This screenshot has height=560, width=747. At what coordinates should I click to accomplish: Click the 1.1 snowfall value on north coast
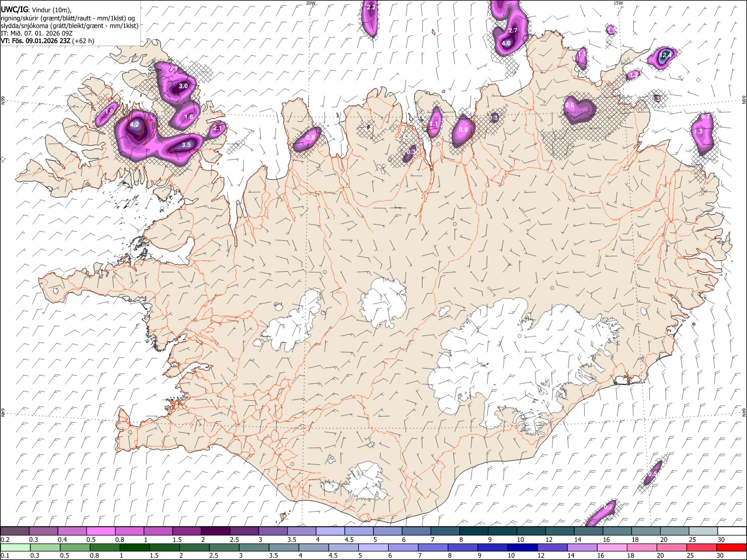click(434, 124)
